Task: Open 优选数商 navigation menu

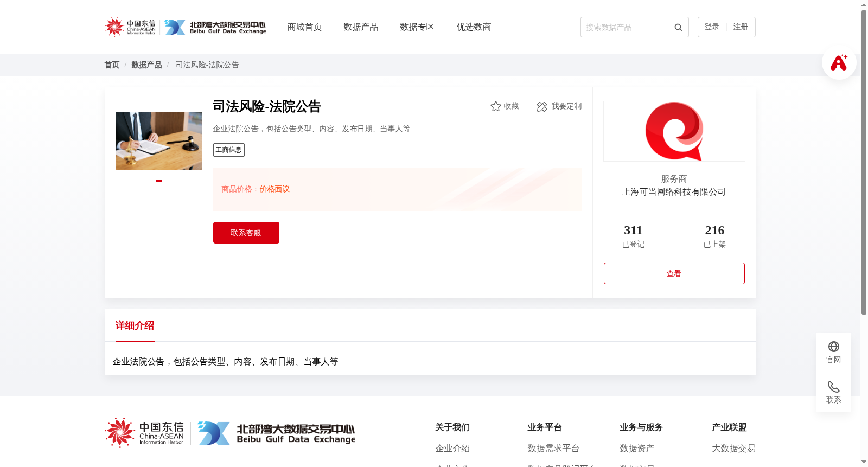Action: 474,27
